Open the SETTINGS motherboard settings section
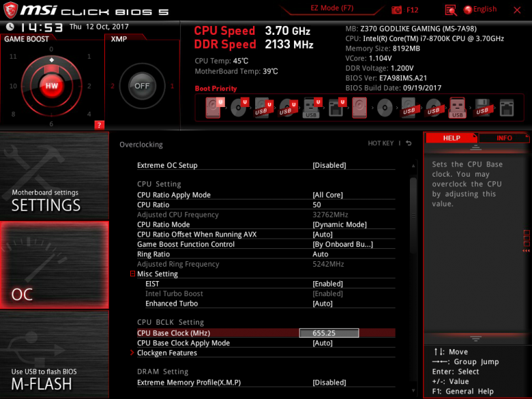The height and width of the screenshot is (399, 532). coord(55,176)
